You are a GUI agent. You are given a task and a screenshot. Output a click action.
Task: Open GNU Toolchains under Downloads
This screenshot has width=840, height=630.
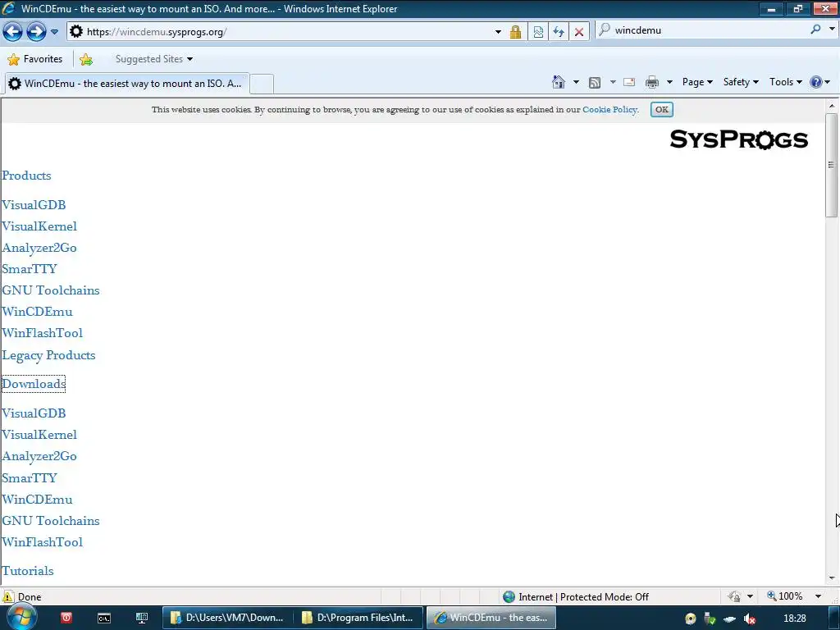(x=50, y=521)
